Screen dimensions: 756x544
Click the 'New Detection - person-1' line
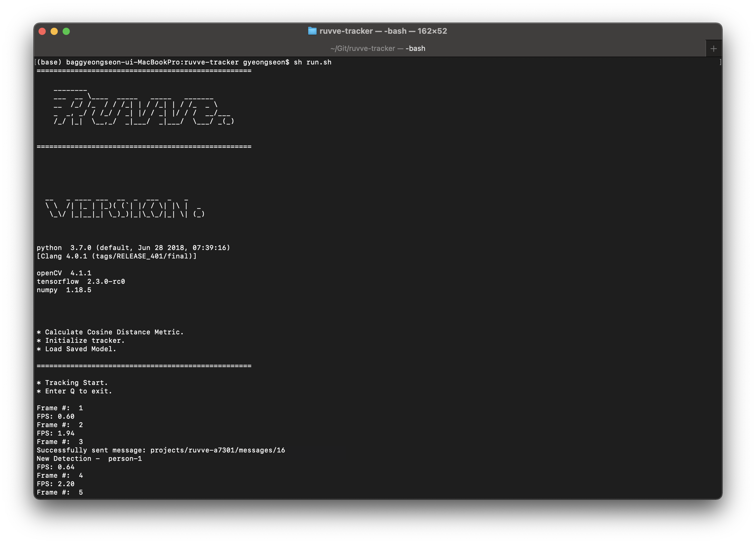click(89, 459)
